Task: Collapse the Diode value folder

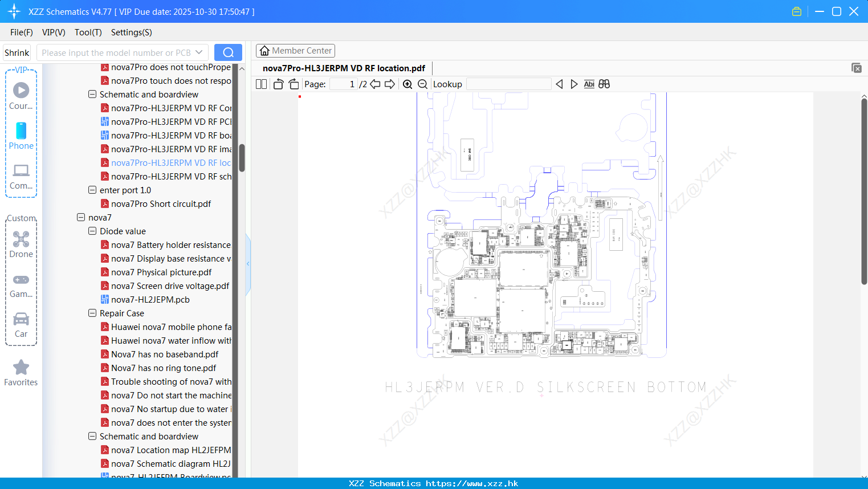Action: [x=92, y=231]
